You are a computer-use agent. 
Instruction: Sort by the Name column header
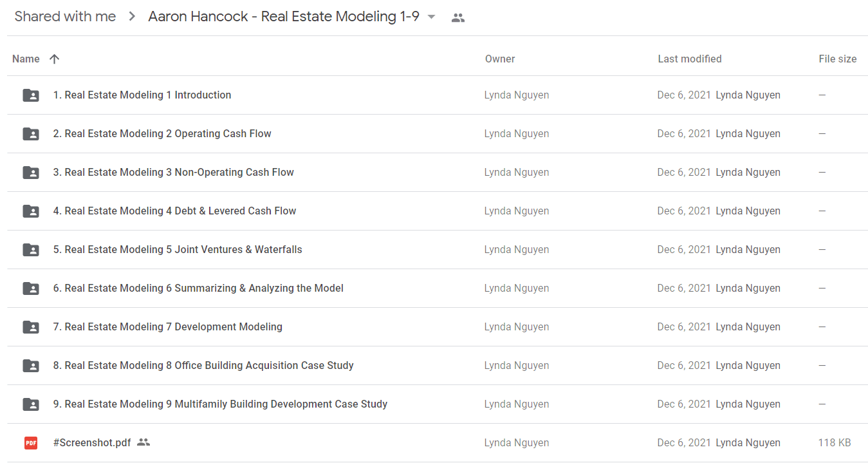pos(26,59)
